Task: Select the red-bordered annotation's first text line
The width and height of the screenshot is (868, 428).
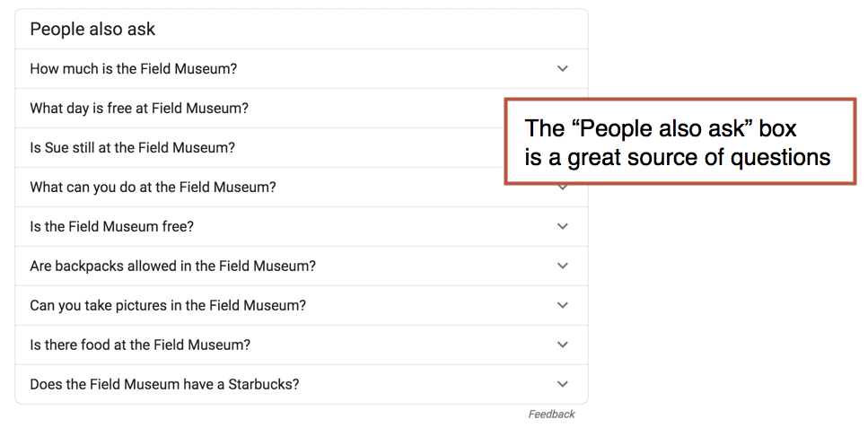Action: (661, 128)
